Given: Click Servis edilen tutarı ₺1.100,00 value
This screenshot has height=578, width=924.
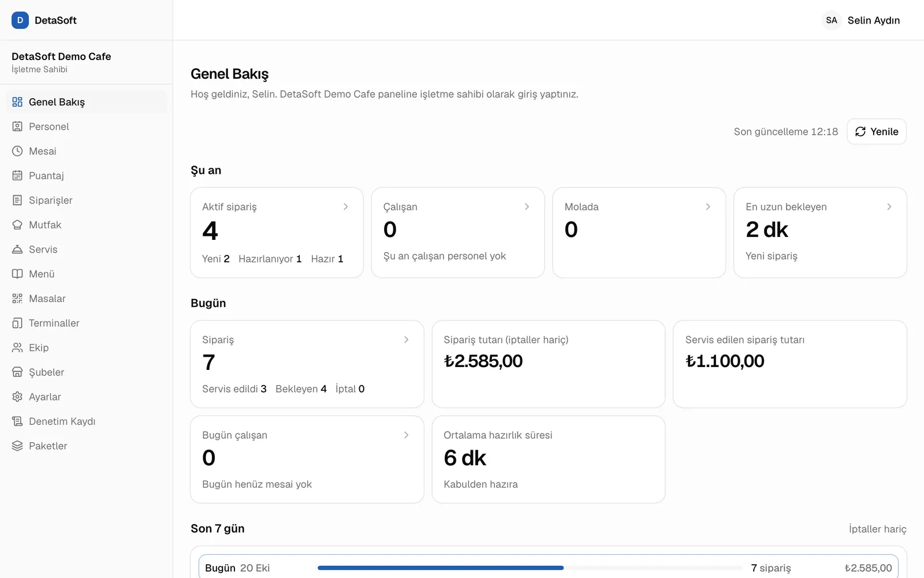Looking at the screenshot, I should tap(725, 361).
